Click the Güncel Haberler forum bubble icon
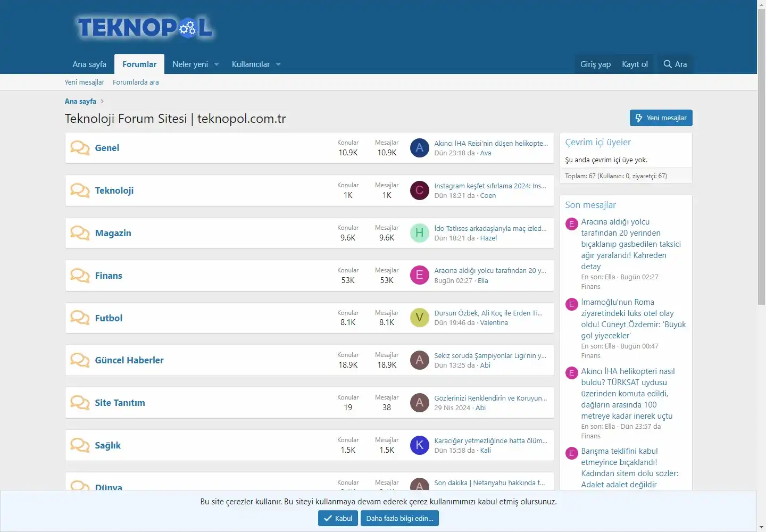 pyautogui.click(x=80, y=360)
